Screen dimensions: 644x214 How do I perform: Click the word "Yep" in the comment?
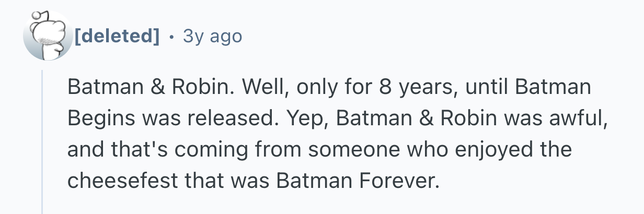tap(299, 118)
